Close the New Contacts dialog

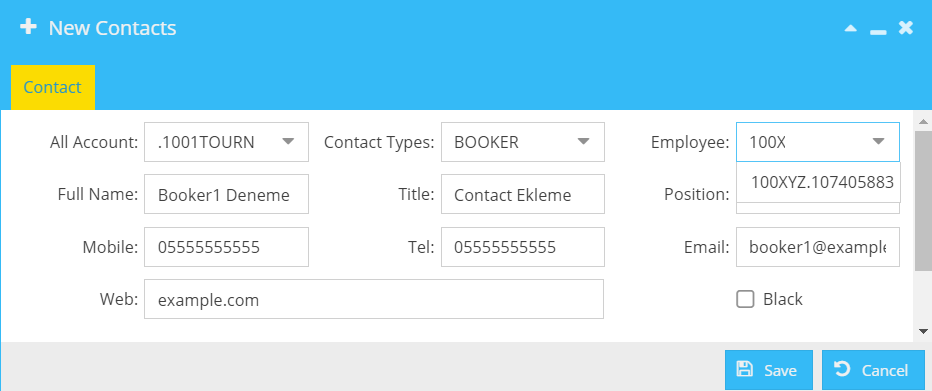905,27
